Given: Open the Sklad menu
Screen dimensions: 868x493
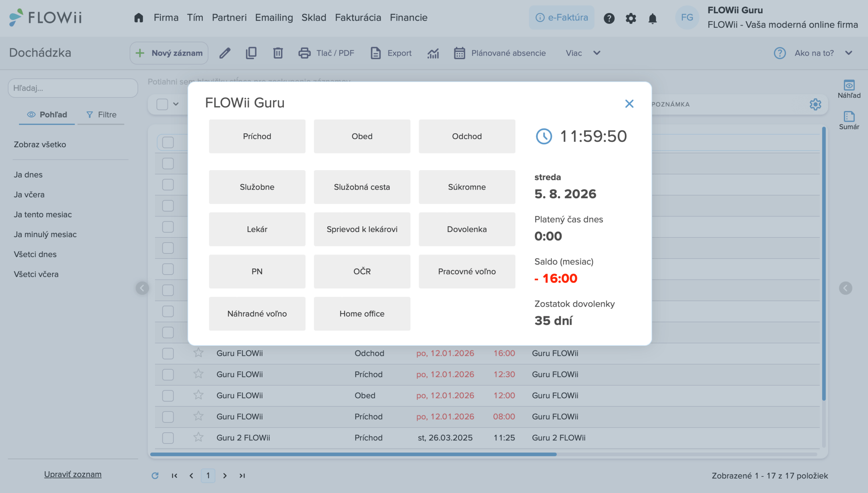Looking at the screenshot, I should pyautogui.click(x=314, y=18).
